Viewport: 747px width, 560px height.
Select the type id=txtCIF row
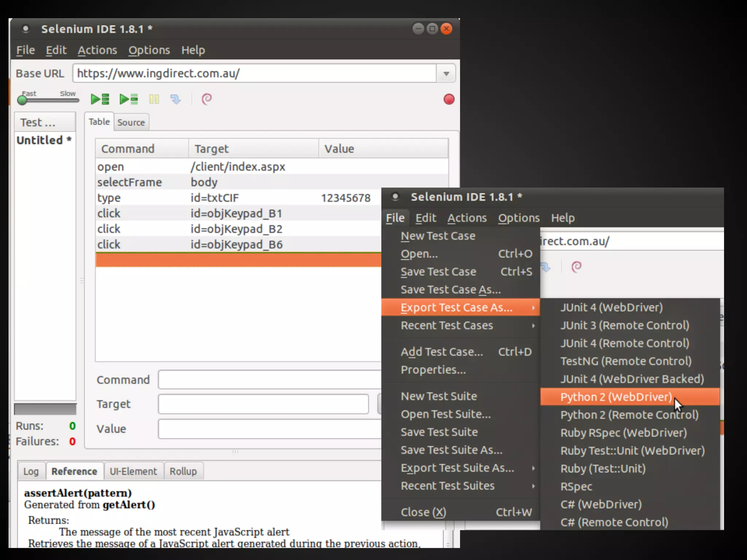click(239, 198)
